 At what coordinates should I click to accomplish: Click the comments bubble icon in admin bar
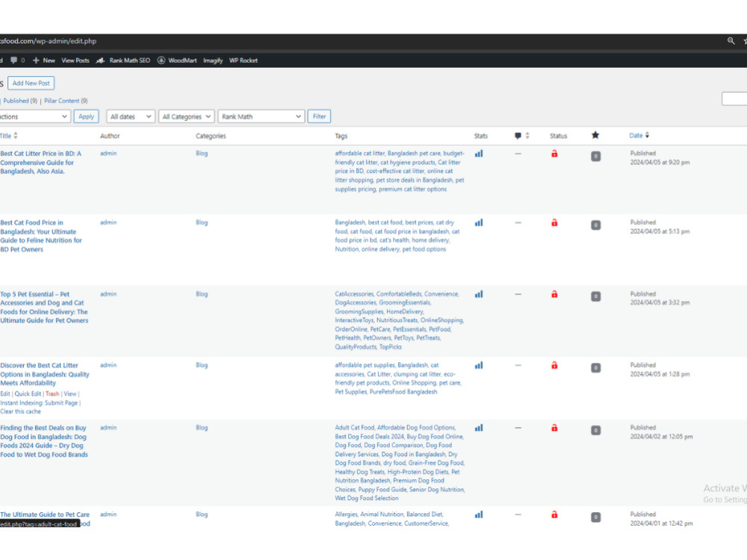tap(13, 60)
